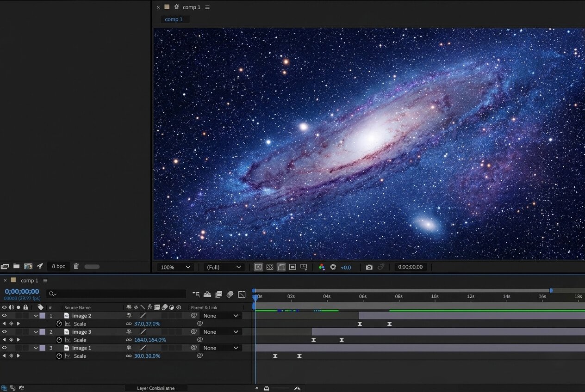Show Channel and Color Management settings
585x392 pixels.
click(x=322, y=267)
